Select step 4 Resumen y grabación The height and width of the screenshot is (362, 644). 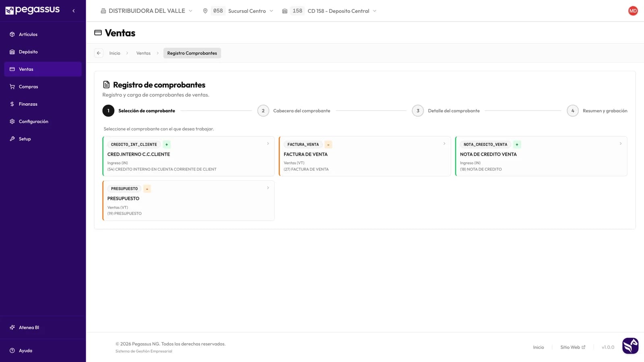597,111
